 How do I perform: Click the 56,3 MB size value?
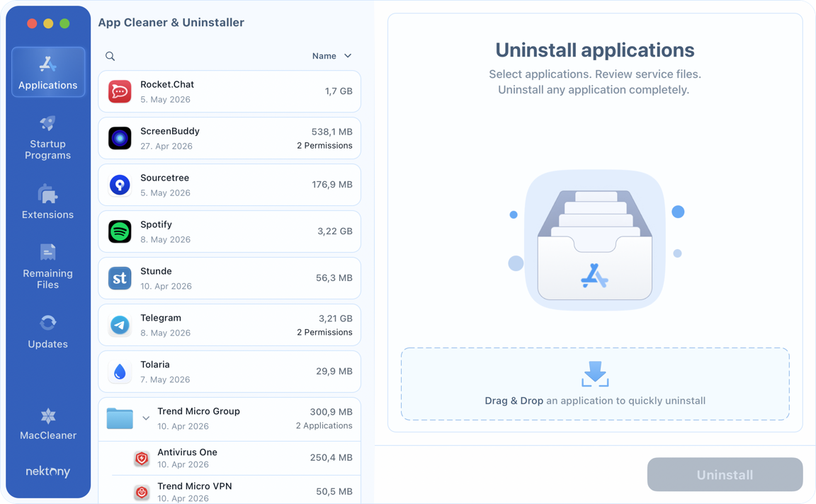click(x=334, y=277)
